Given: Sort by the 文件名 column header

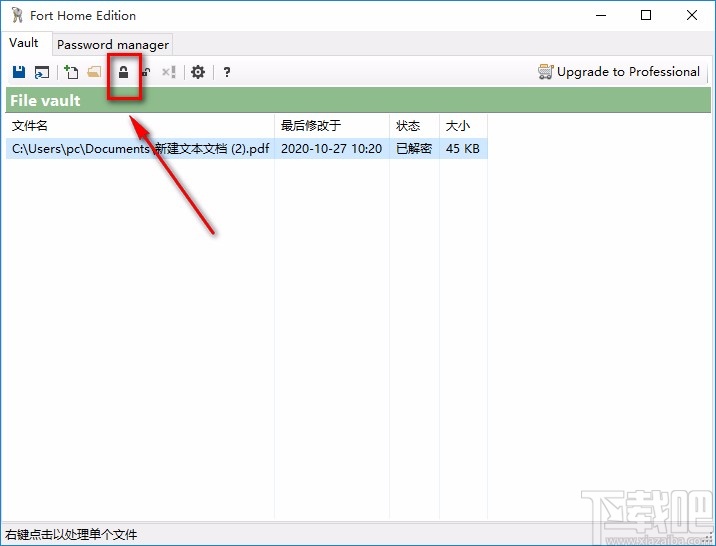Looking at the screenshot, I should tap(140, 126).
